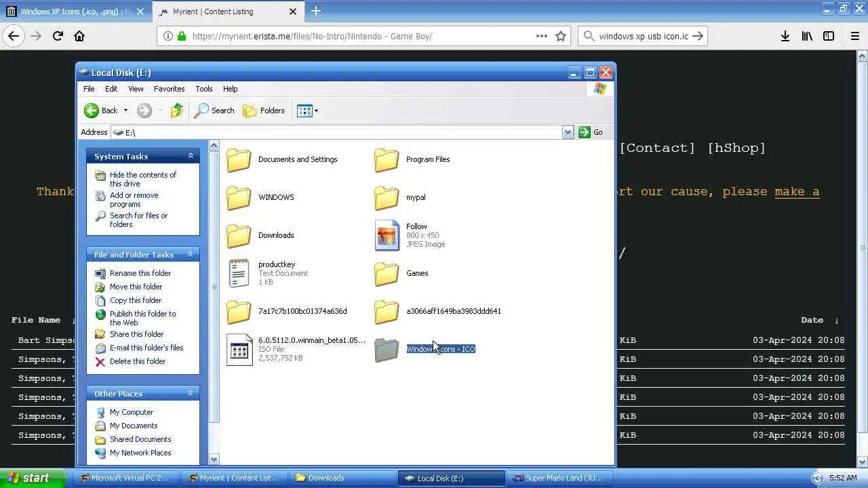Open the Help menu
868x488 pixels.
click(231, 89)
